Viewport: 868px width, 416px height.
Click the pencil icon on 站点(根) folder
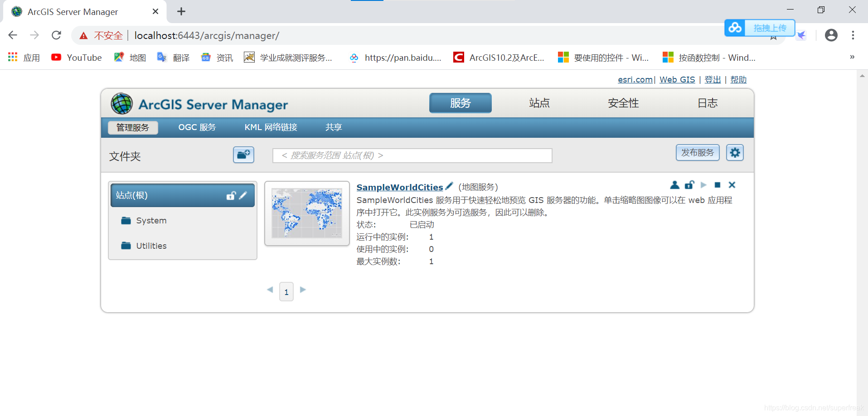243,195
